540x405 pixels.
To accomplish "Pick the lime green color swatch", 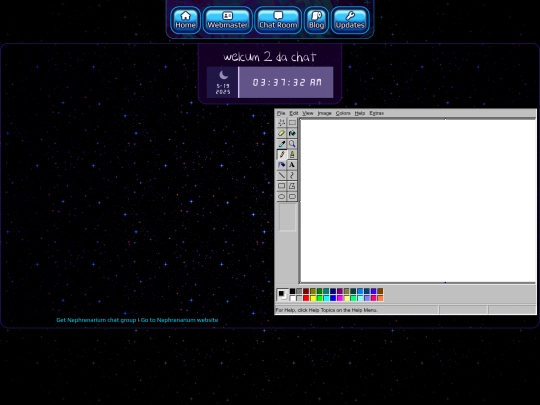I will coord(319,298).
